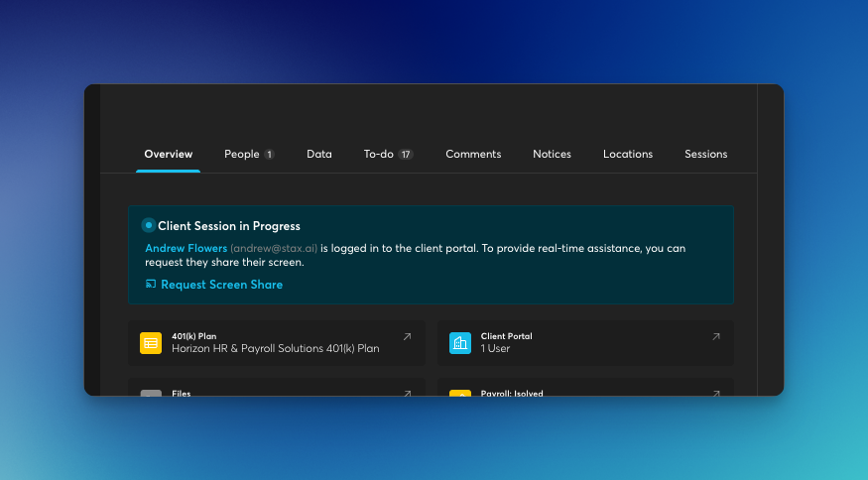Select the Overview tab
Viewport: 868px width, 480px height.
click(x=169, y=154)
